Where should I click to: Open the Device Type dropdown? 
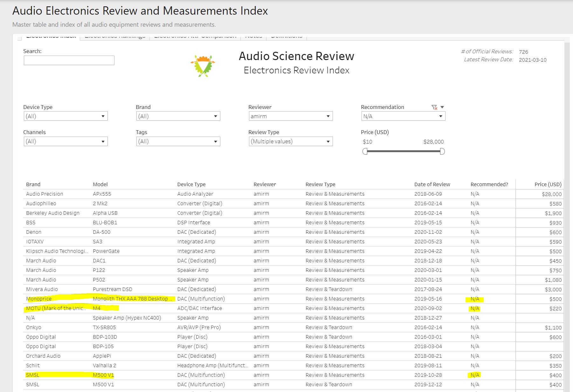pyautogui.click(x=66, y=116)
